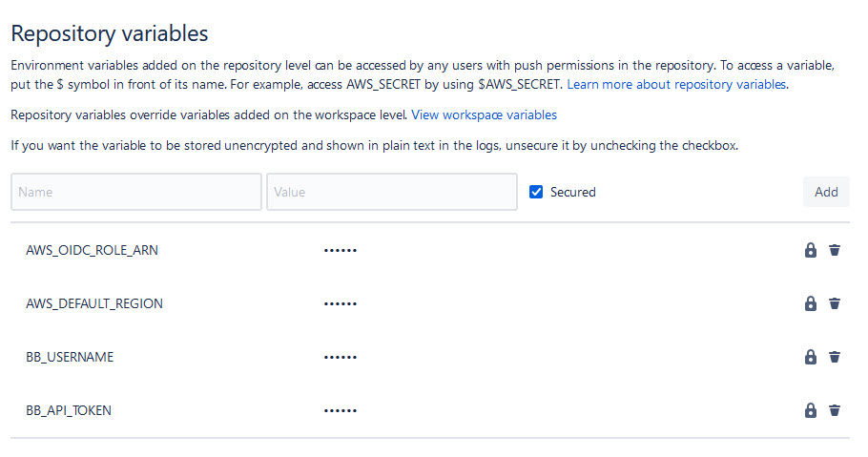Click lock icon for BB_API_TOKEN
This screenshot has width=868, height=457.
811,410
